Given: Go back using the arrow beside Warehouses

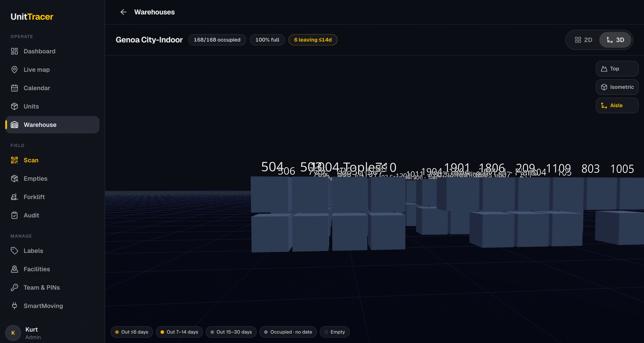Looking at the screenshot, I should click(124, 12).
